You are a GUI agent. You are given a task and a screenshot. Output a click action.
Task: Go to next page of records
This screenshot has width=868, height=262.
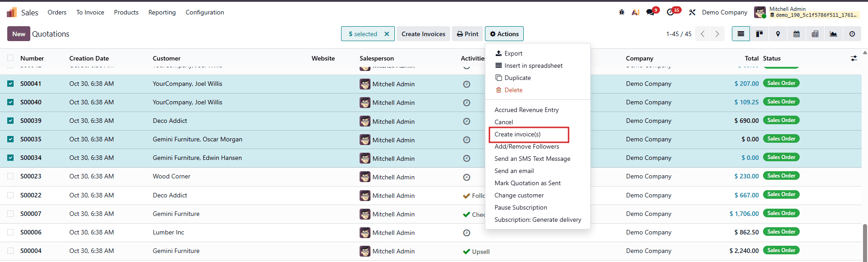click(x=717, y=34)
